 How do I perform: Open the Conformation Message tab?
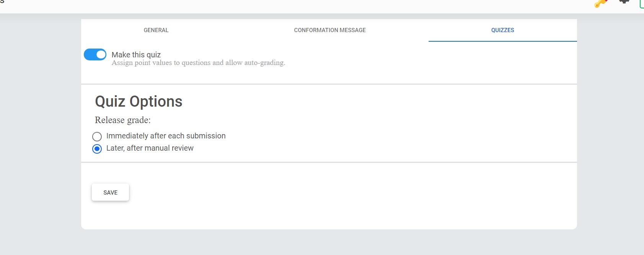(x=329, y=30)
